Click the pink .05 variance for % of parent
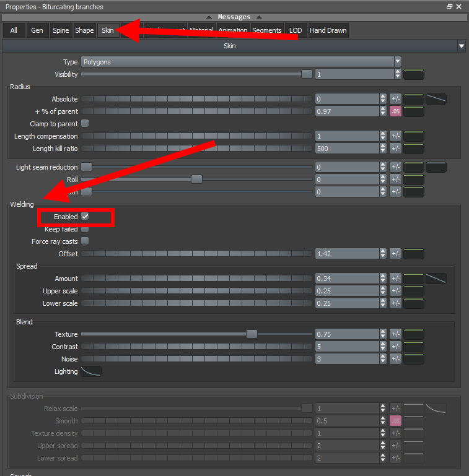469x476 pixels. point(395,111)
